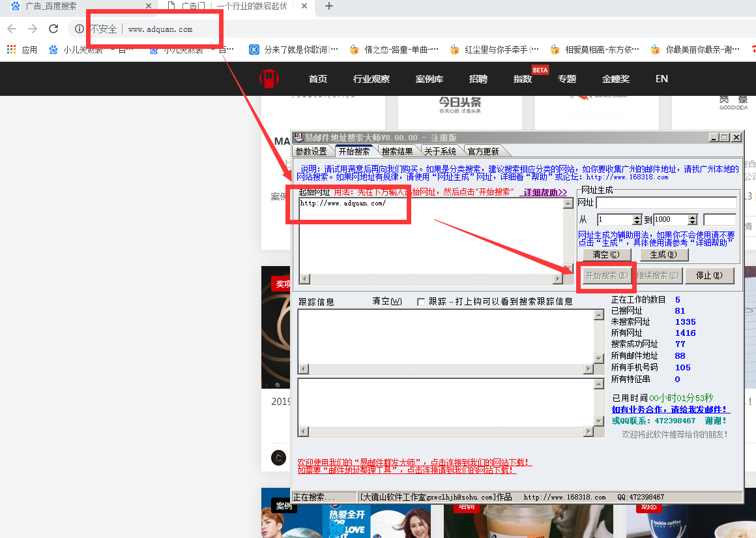This screenshot has height=538, width=756.
Task: Click URL box horizontal scrollbar right arrow
Action: point(558,279)
